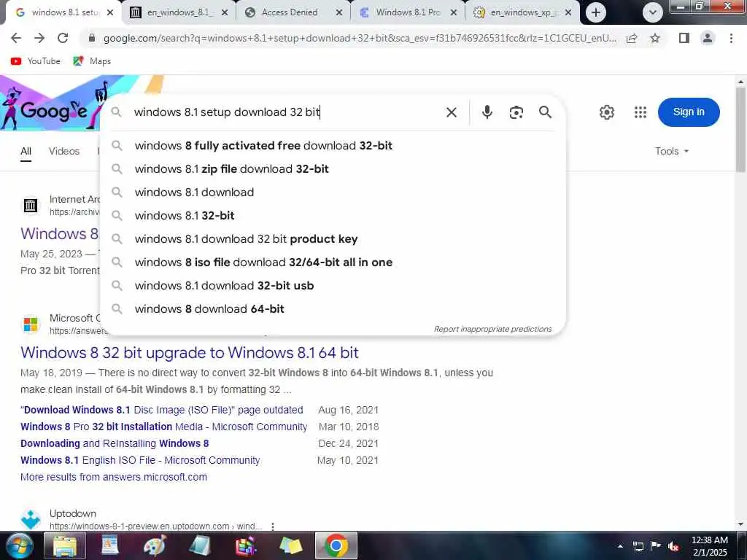Click the Microsoft logo favicon in results
The width and height of the screenshot is (747, 560).
point(31,324)
